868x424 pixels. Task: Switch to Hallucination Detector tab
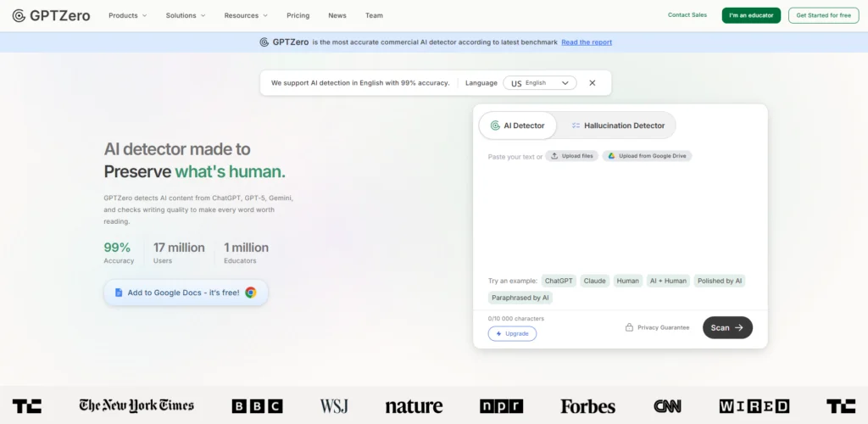point(618,126)
